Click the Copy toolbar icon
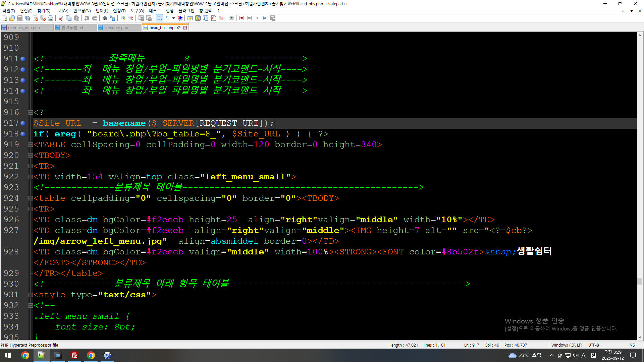The image size is (644, 362). click(x=69, y=18)
